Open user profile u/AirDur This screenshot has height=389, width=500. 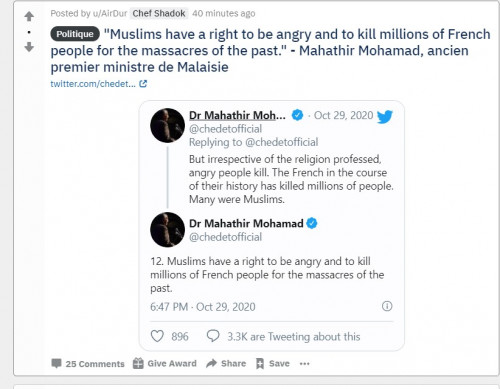(x=110, y=13)
